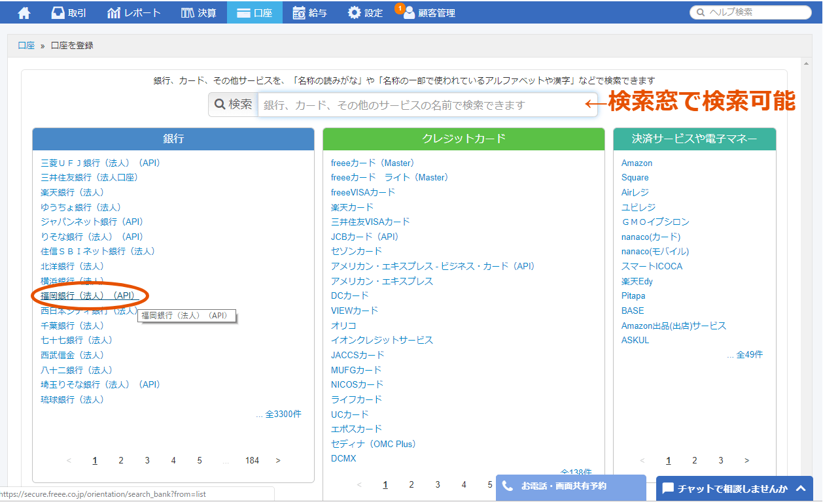Viewport: 823px width, 504px height.
Task: Click next arrow in bank pagination
Action: pyautogui.click(x=278, y=460)
